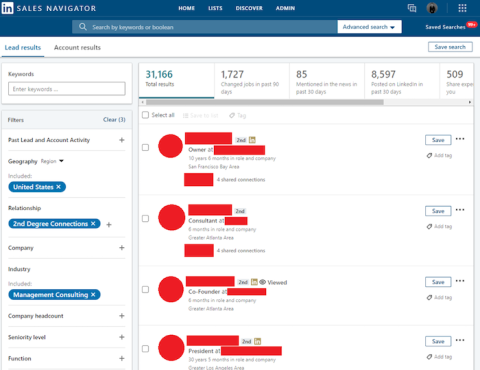Image resolution: width=480 pixels, height=370 pixels.
Task: Click the scrollbar right arrow
Action: point(470,102)
